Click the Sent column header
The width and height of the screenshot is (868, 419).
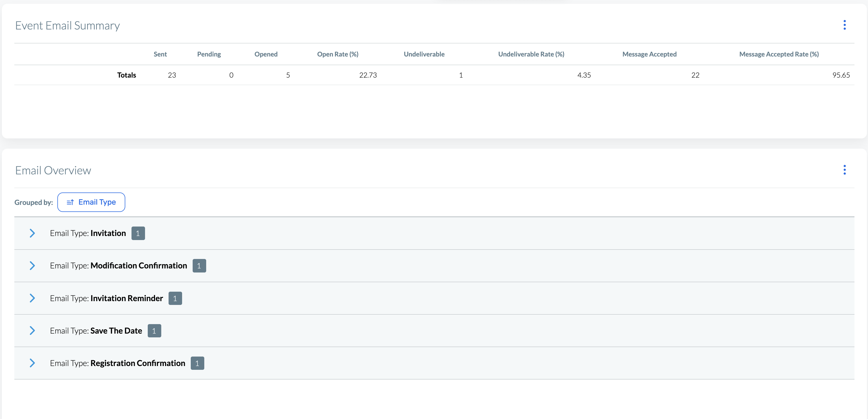click(160, 54)
